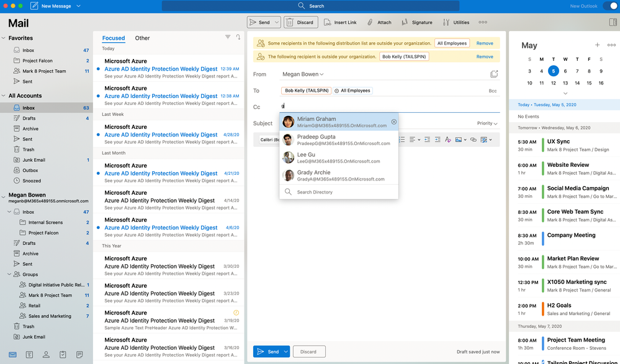Add new calendar event with plus icon
Image resolution: width=620 pixels, height=364 pixels.
pos(598,45)
